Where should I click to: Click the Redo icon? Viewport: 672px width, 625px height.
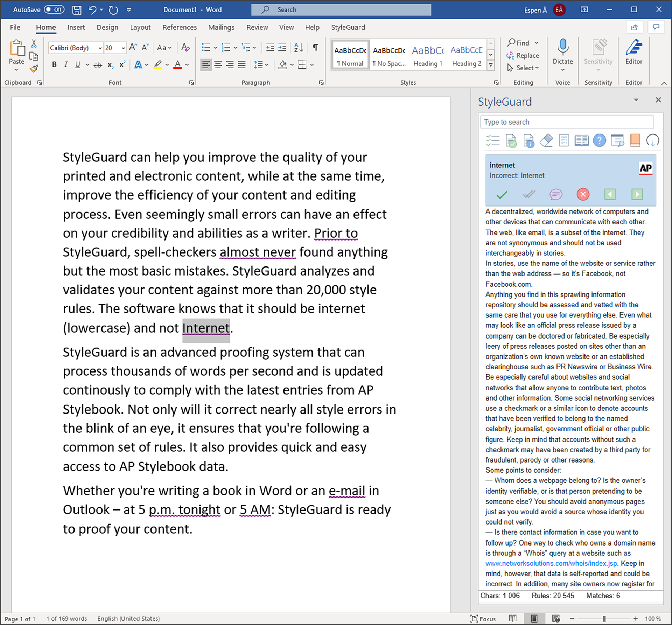(x=113, y=10)
